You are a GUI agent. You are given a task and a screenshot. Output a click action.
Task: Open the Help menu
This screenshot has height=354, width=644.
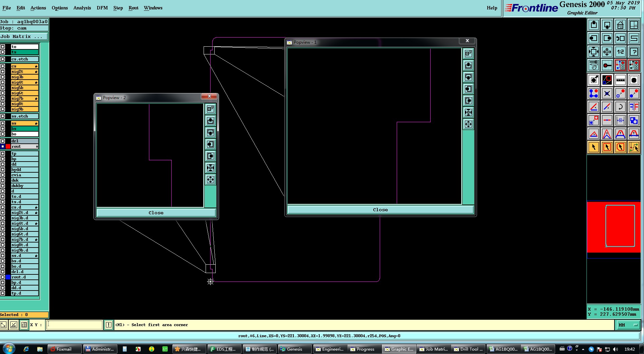click(x=492, y=8)
